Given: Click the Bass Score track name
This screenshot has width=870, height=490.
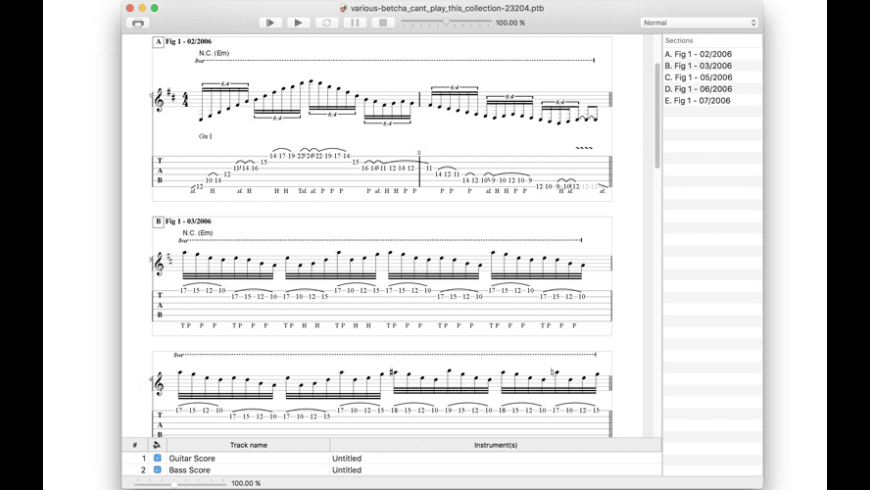Looking at the screenshot, I should tap(189, 470).
